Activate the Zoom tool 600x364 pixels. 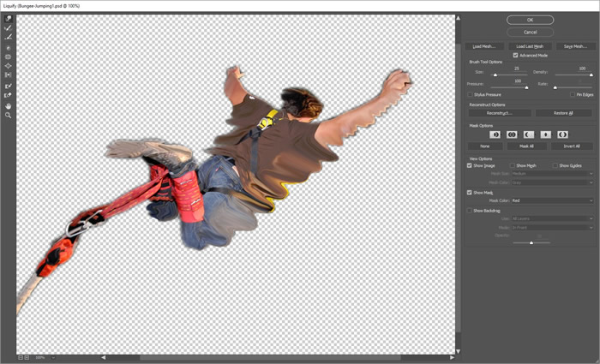click(x=9, y=115)
